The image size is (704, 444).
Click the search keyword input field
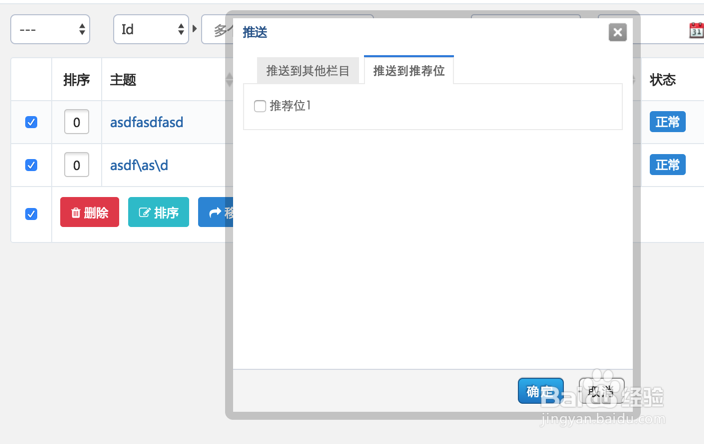pos(218,30)
